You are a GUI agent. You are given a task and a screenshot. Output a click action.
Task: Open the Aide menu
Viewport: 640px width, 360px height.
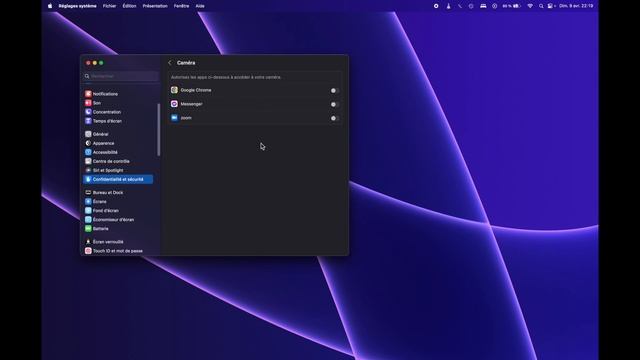[x=200, y=6]
